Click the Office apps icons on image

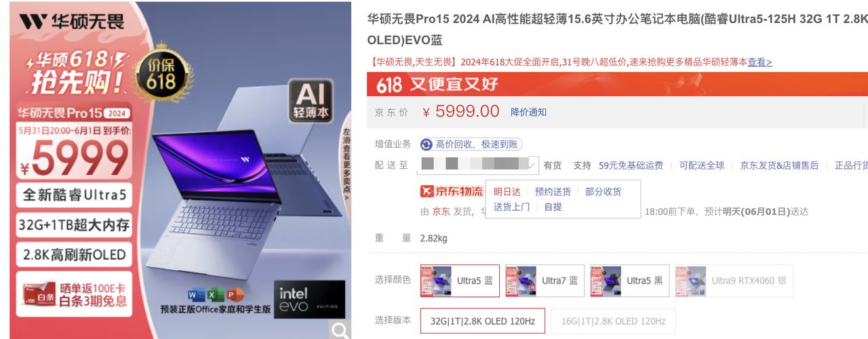pos(216,295)
